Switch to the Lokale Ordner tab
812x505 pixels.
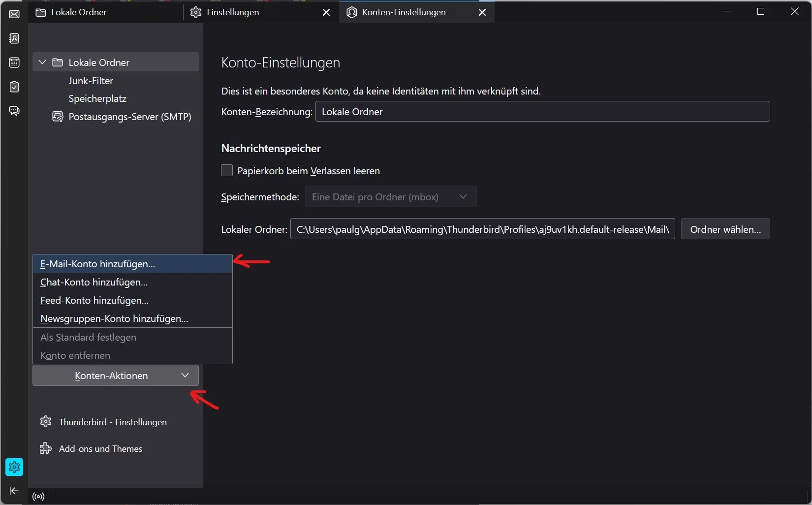click(x=106, y=12)
